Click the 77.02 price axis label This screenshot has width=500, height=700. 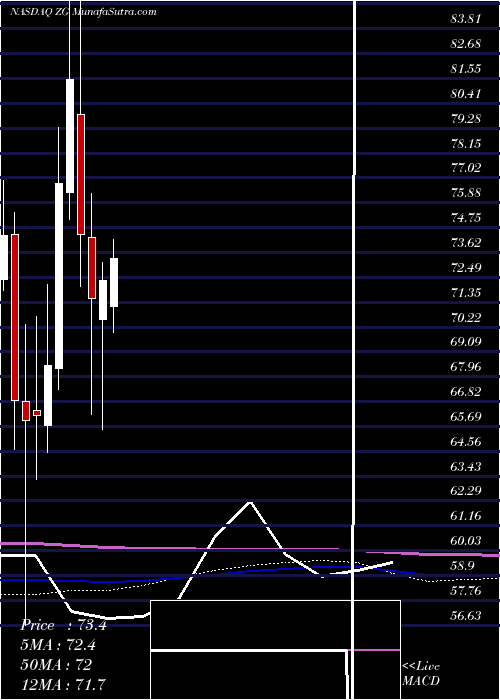pos(466,168)
